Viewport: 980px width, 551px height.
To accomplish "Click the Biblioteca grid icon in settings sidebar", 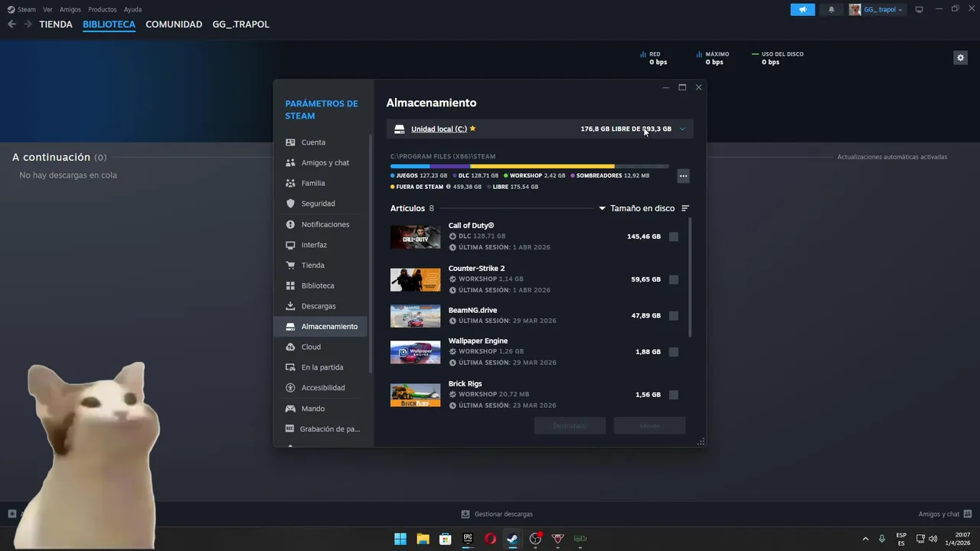I will click(x=290, y=285).
